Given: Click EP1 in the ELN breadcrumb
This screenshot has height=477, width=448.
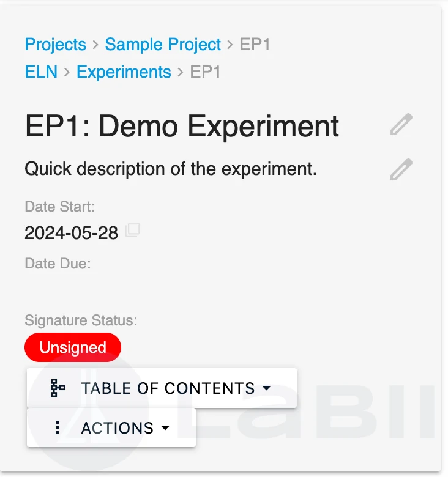Looking at the screenshot, I should (x=206, y=72).
